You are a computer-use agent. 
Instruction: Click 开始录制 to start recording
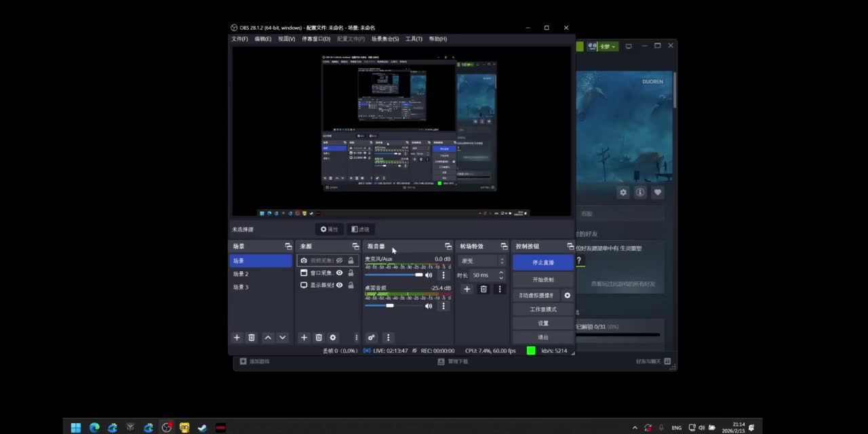[542, 279]
